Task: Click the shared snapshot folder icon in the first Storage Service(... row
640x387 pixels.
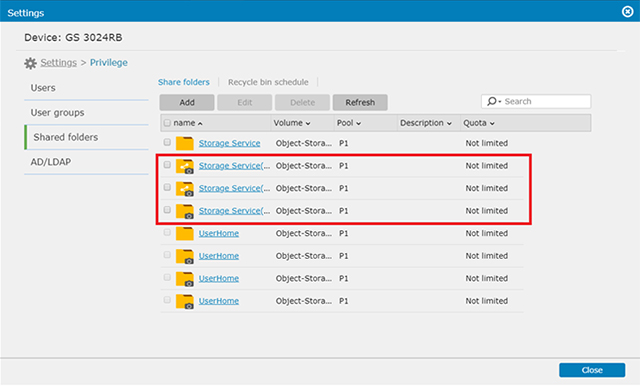Action: click(184, 166)
